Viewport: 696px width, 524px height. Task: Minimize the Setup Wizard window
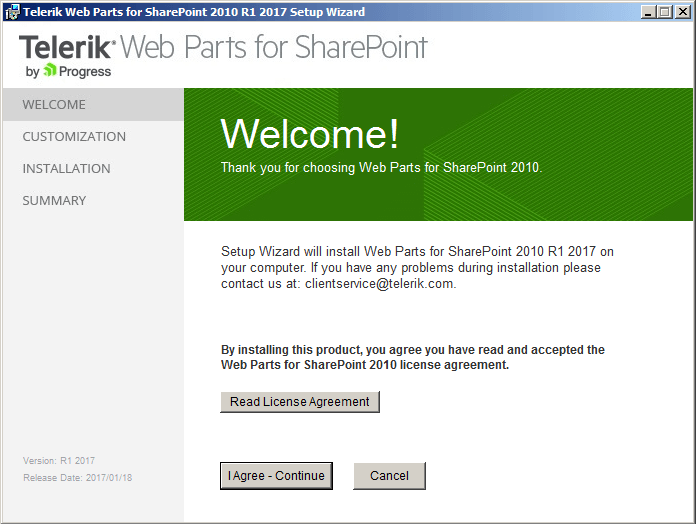point(649,12)
